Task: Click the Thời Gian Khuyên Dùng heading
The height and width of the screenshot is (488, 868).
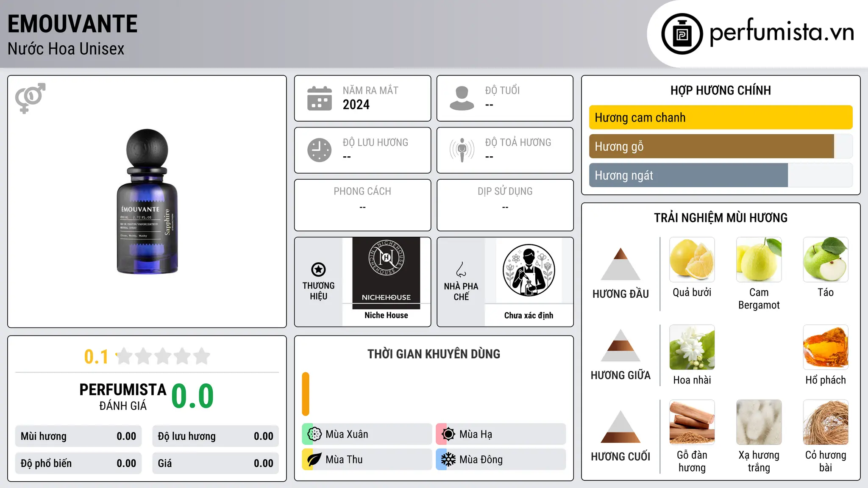Action: [x=434, y=354]
